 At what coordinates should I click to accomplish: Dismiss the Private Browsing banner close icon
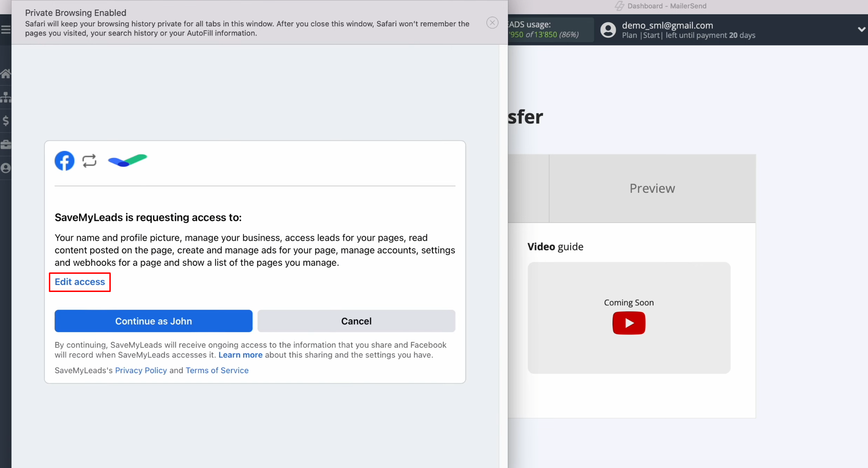[492, 23]
